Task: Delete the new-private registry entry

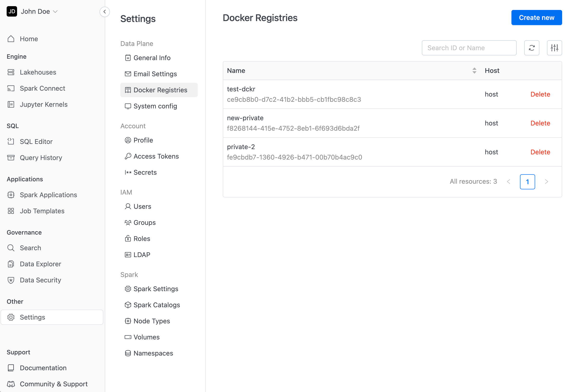Action: tap(540, 123)
